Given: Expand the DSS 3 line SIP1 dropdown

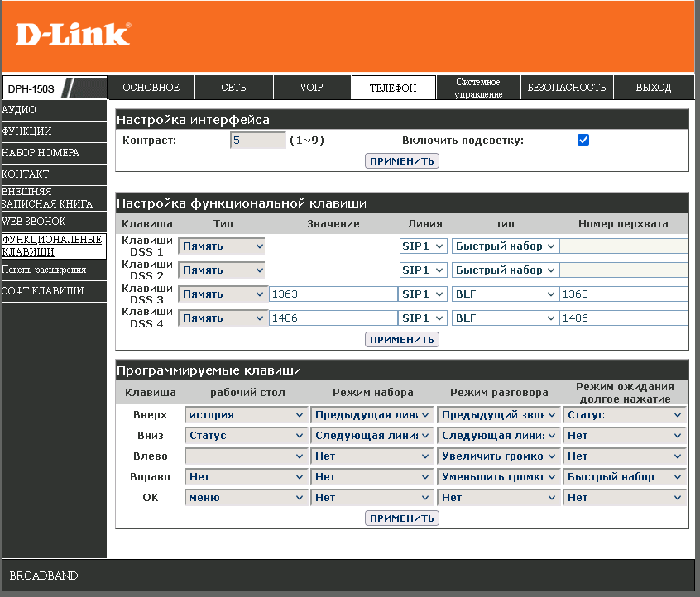Looking at the screenshot, I should pos(424,294).
